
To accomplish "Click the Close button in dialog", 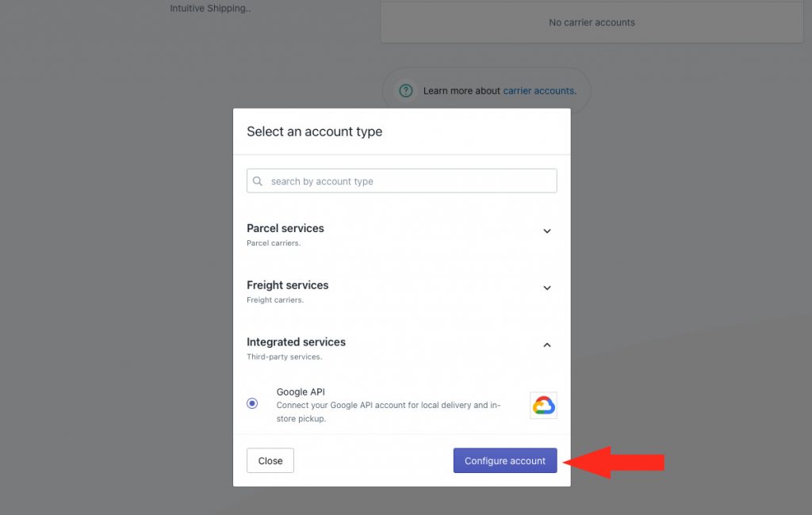I will 270,460.
